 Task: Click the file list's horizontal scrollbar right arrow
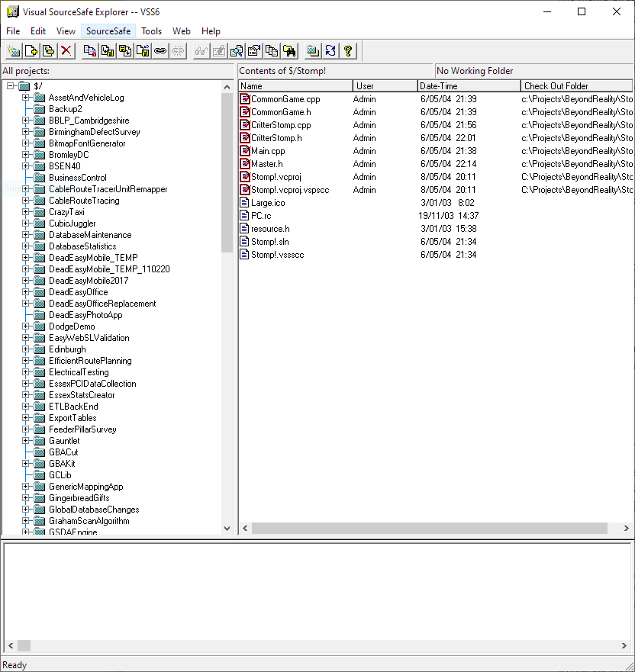point(626,528)
